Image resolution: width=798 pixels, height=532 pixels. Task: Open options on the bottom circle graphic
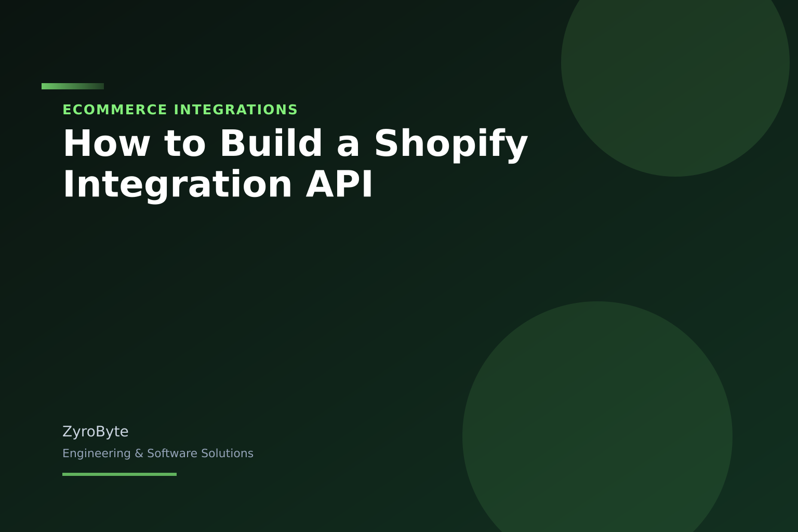point(597,436)
